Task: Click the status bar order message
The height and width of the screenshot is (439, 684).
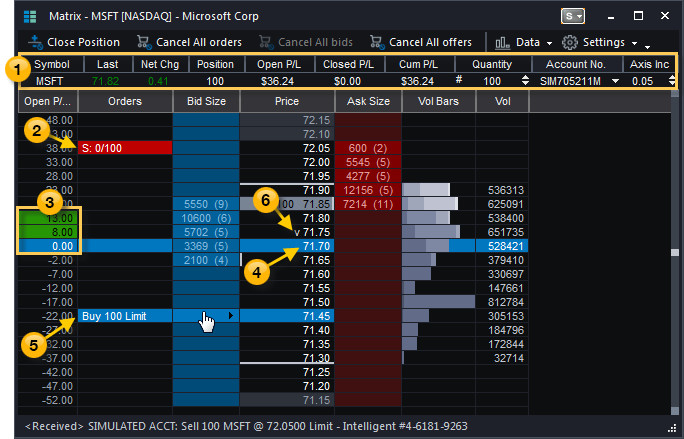Action: pos(246,426)
